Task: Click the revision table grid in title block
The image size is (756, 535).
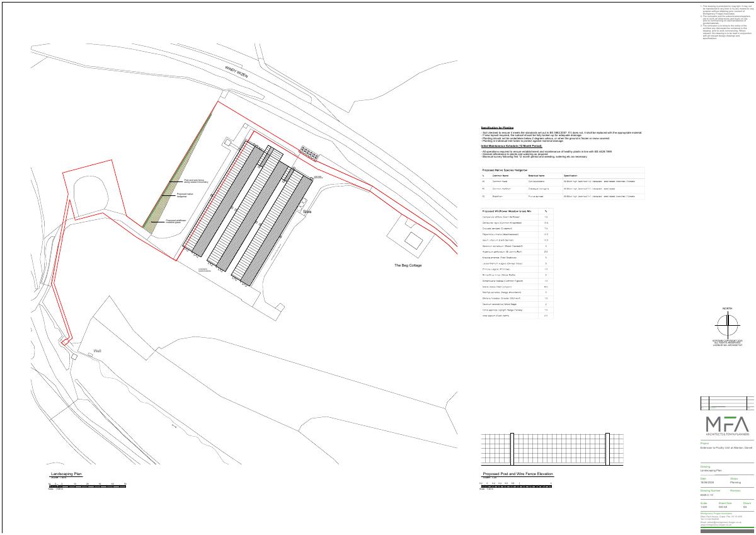Action: 728,403
